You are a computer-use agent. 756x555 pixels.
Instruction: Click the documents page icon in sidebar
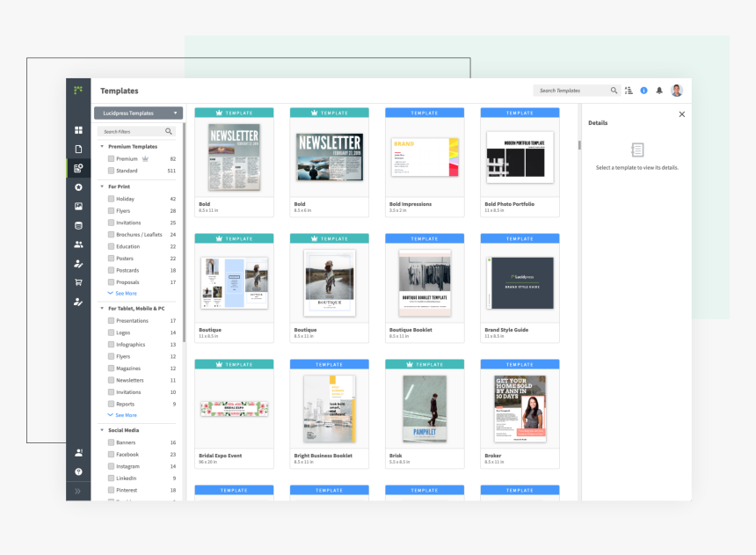tap(78, 149)
